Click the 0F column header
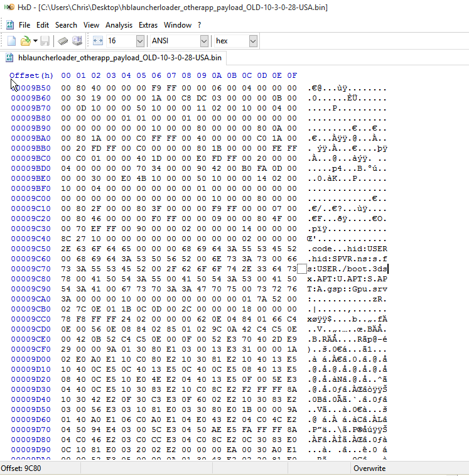 coord(292,75)
